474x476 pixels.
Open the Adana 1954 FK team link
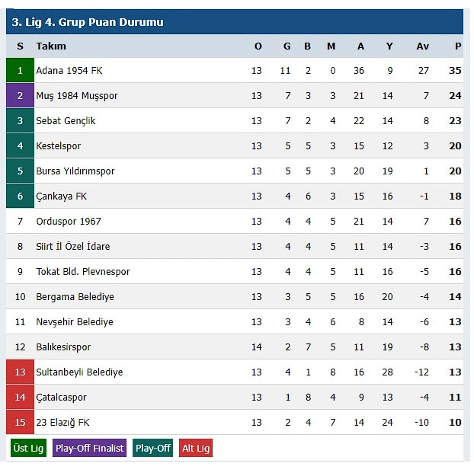[69, 71]
